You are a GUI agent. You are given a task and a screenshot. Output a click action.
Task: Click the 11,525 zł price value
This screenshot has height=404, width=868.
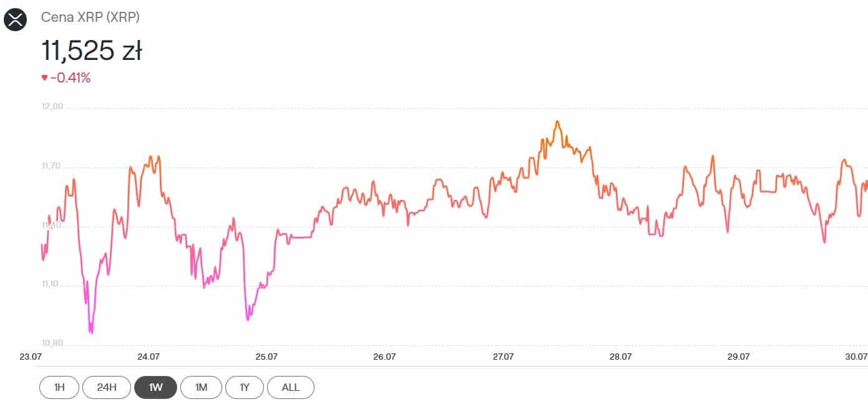click(x=92, y=51)
